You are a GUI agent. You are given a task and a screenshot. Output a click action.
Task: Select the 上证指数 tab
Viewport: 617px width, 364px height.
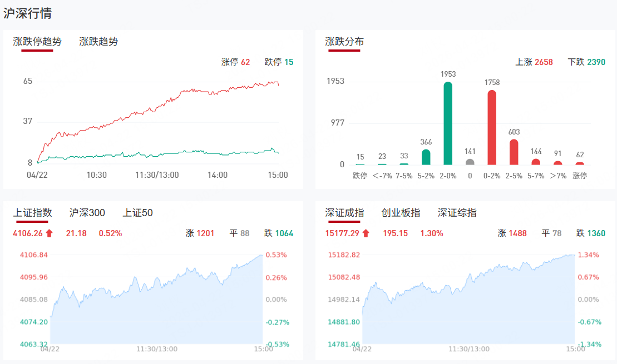pos(32,213)
